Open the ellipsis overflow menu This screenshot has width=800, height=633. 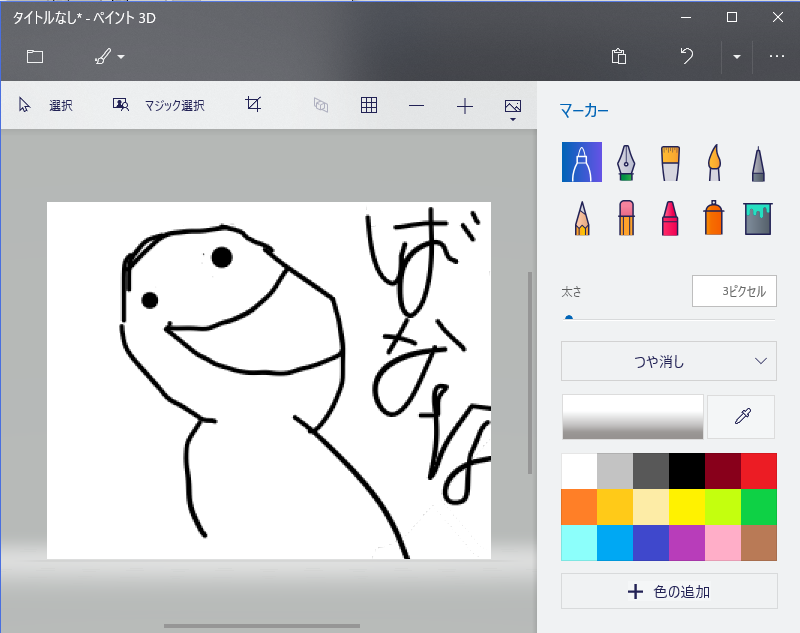(777, 57)
